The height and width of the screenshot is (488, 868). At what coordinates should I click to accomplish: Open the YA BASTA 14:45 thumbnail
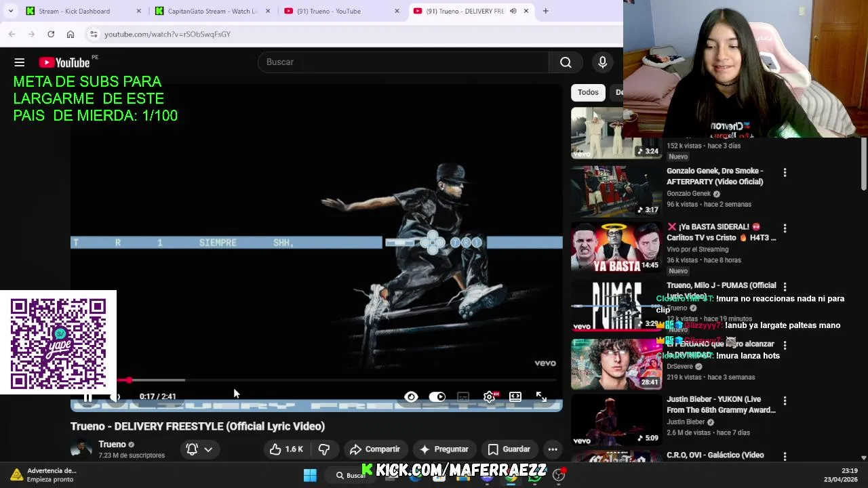coord(616,248)
